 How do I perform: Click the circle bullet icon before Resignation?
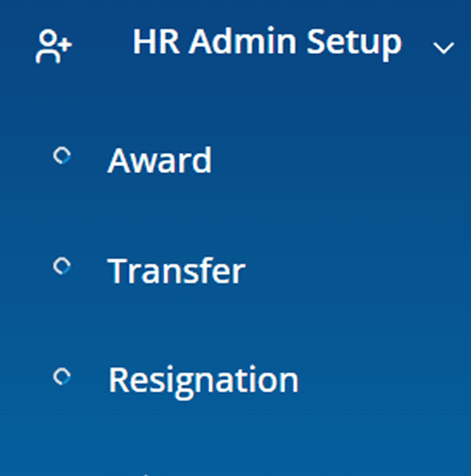pos(63,377)
